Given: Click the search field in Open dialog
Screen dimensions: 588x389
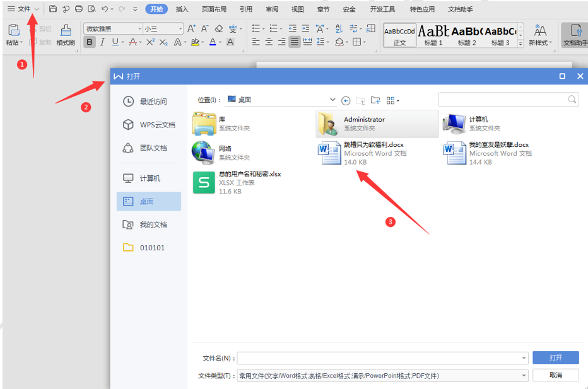Looking at the screenshot, I should (x=508, y=100).
